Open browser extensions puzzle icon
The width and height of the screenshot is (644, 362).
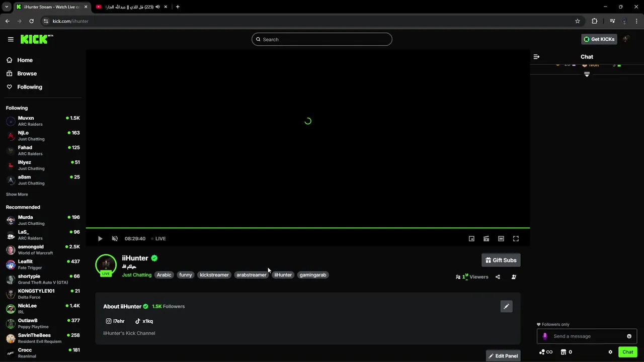595,21
